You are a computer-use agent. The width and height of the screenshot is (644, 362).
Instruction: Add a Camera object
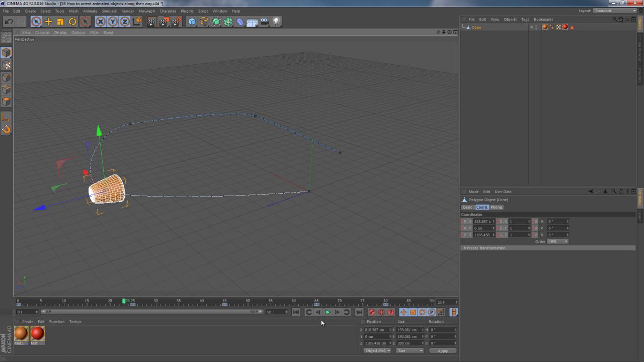coord(264,21)
